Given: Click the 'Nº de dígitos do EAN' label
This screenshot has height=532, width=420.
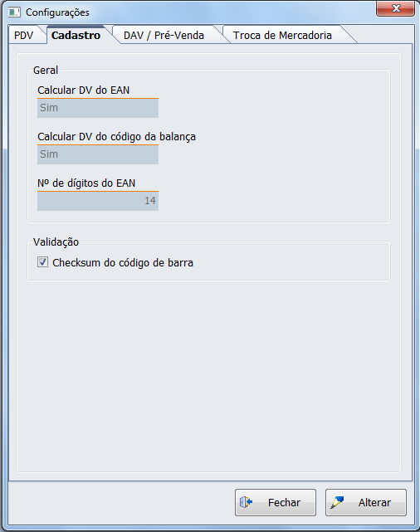Looking at the screenshot, I should point(86,183).
